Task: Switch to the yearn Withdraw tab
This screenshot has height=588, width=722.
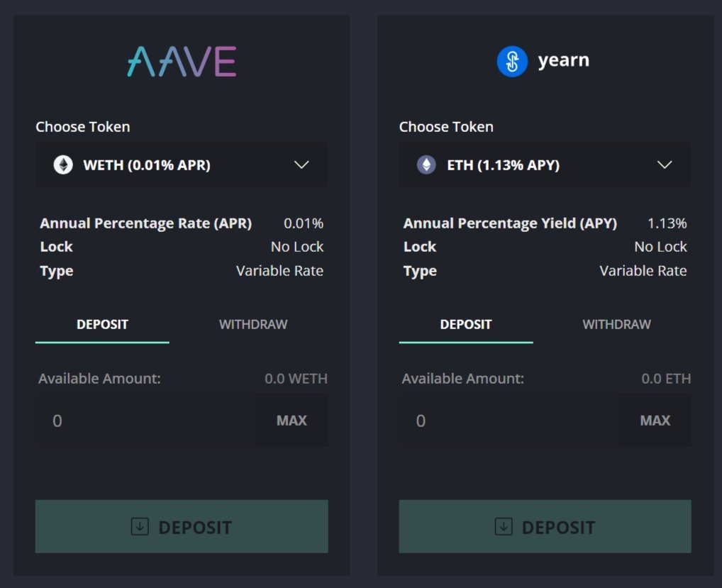Action: (x=616, y=325)
